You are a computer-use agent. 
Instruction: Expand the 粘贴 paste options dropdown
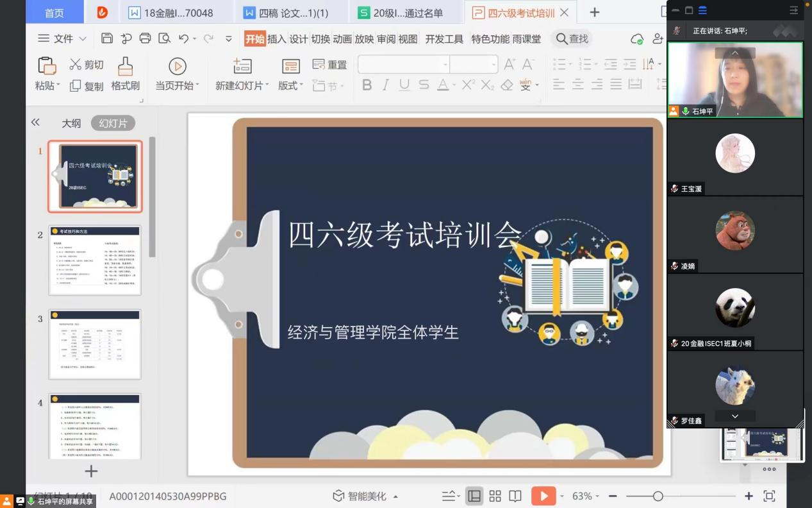tap(47, 85)
